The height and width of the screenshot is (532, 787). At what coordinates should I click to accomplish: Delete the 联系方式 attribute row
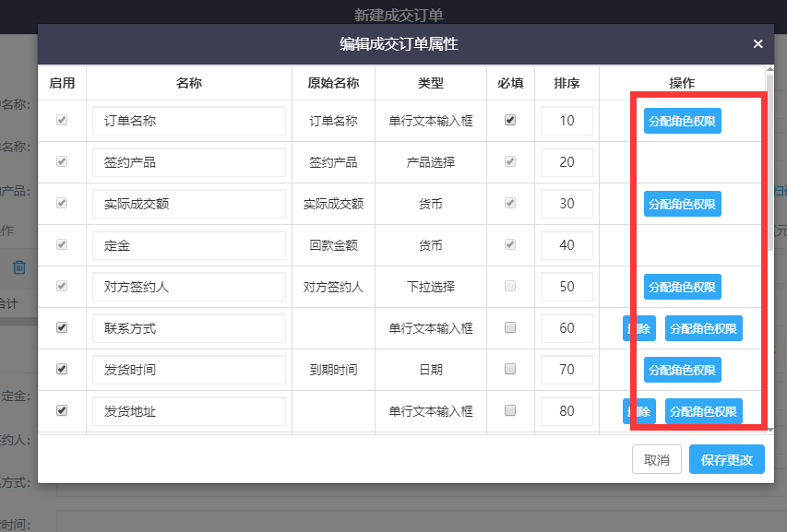pyautogui.click(x=639, y=328)
